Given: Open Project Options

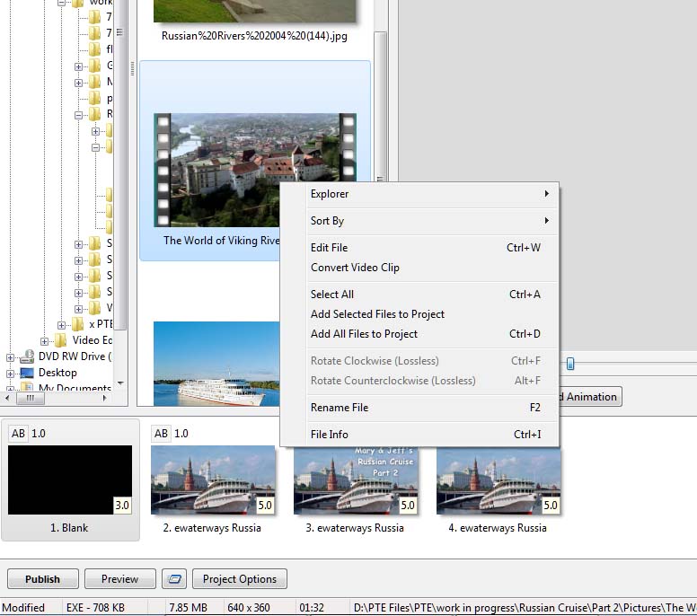Looking at the screenshot, I should click(240, 579).
